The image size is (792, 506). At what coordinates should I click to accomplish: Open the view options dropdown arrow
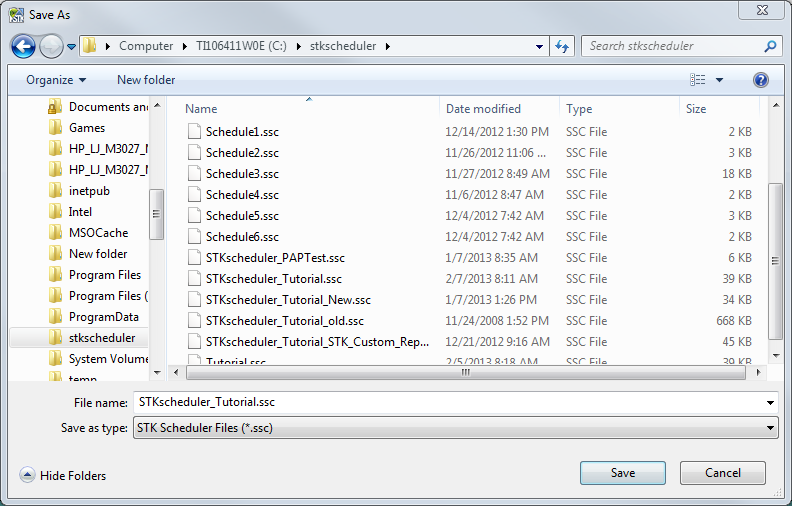point(719,80)
